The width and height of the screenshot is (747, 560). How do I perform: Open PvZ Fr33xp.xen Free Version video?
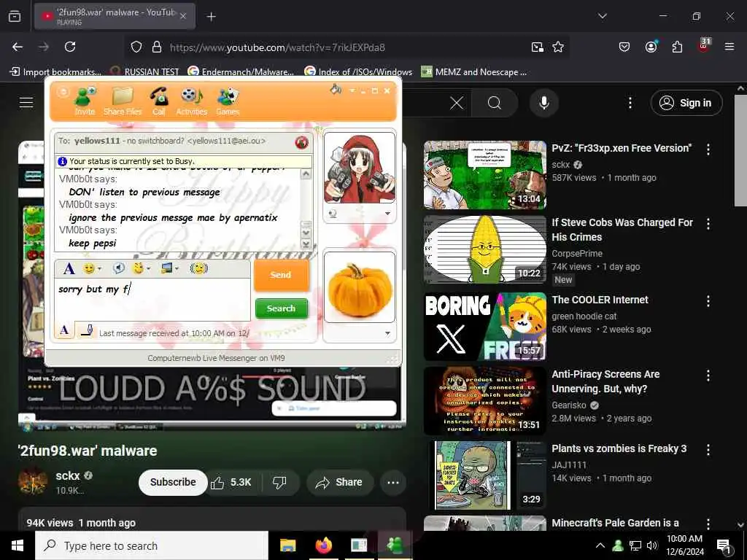click(x=622, y=148)
